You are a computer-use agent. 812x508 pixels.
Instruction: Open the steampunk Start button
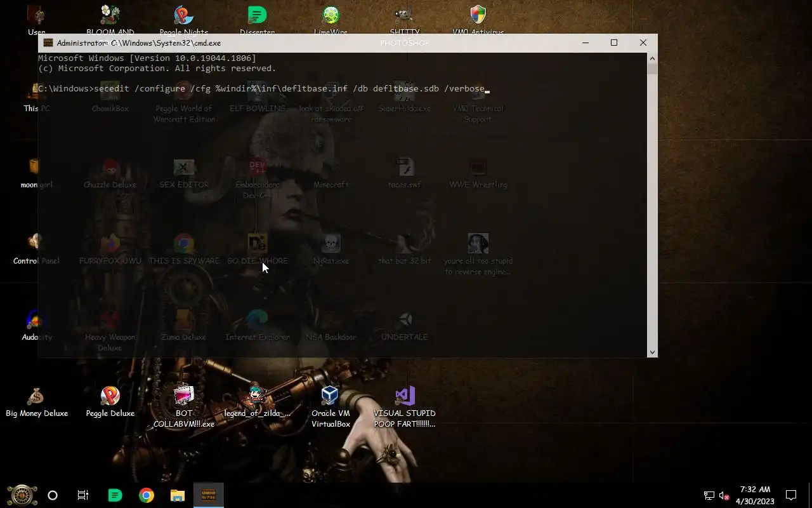22,495
